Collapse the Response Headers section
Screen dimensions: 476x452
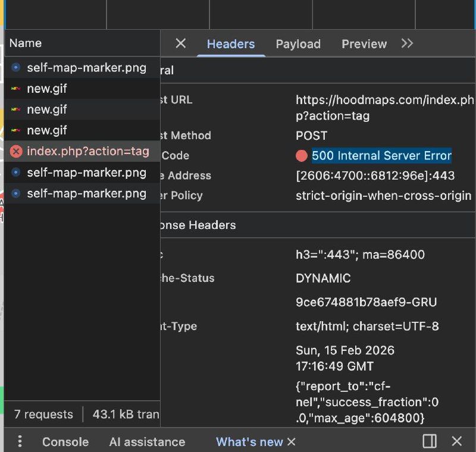tap(196, 225)
